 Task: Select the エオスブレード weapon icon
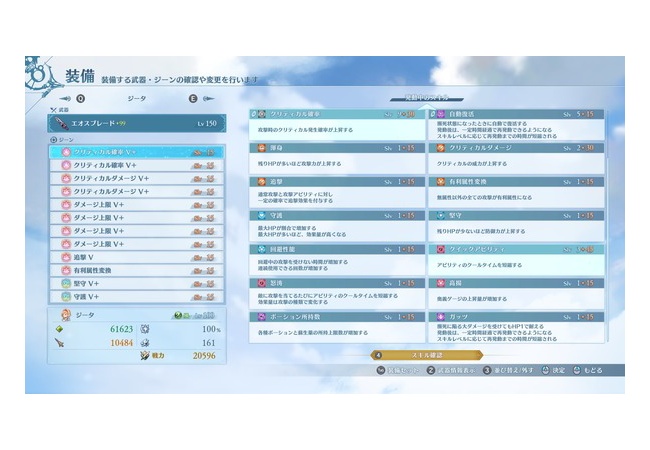tap(61, 123)
